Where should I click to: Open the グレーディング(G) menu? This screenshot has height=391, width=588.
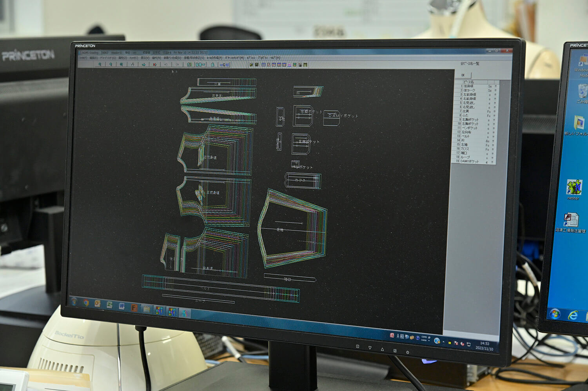click(108, 58)
